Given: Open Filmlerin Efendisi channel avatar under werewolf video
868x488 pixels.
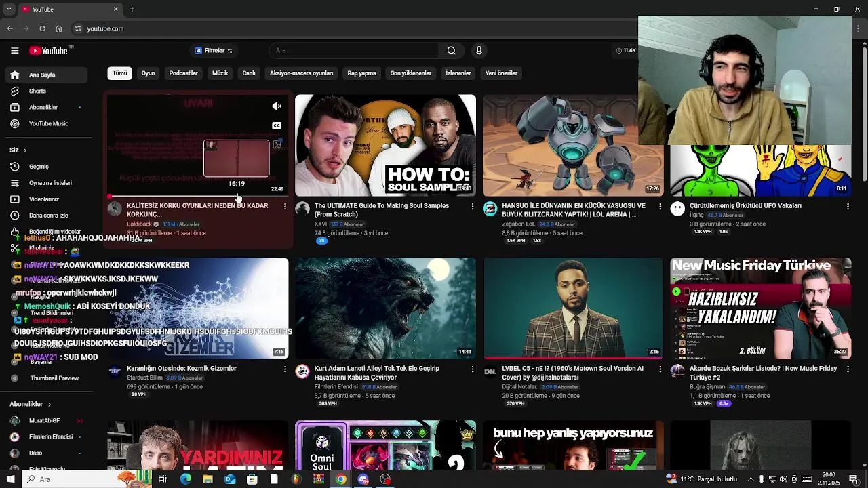Looking at the screenshot, I should tap(302, 371).
